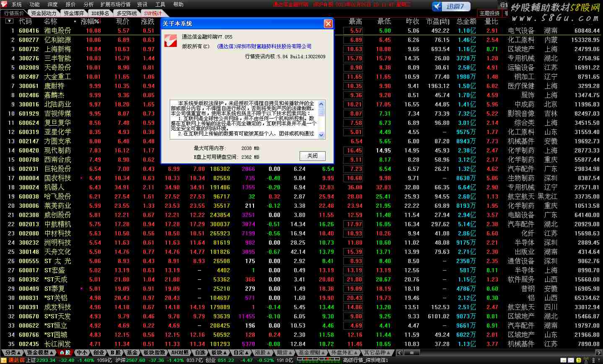Viewport: 603px width, 364px height.
Task: Open the 深度 menu
Action: coord(52,4)
